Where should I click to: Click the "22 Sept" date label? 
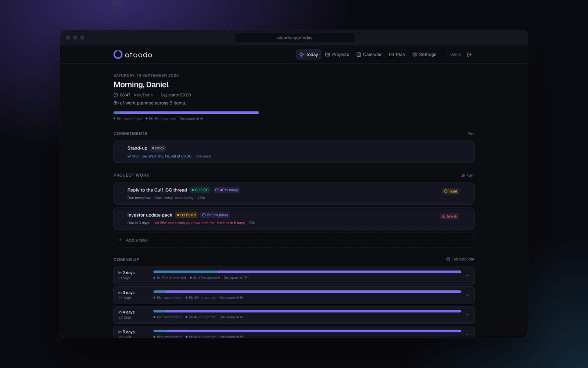tap(125, 298)
